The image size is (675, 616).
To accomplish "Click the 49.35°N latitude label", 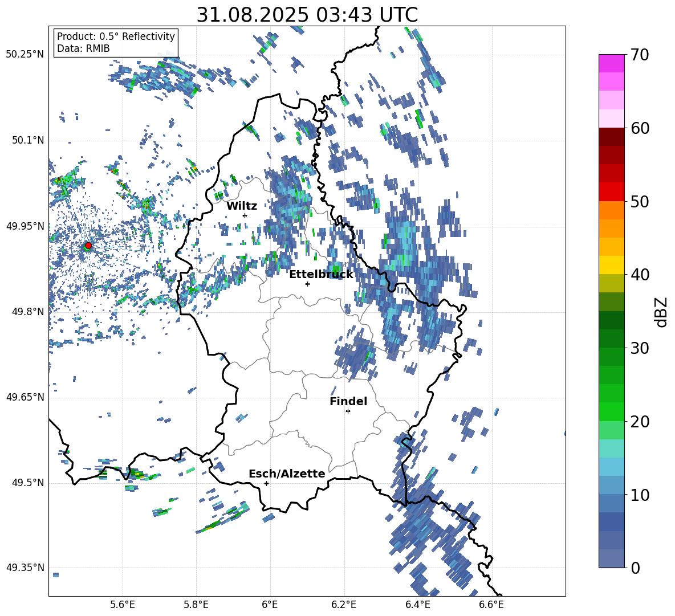I will point(25,568).
